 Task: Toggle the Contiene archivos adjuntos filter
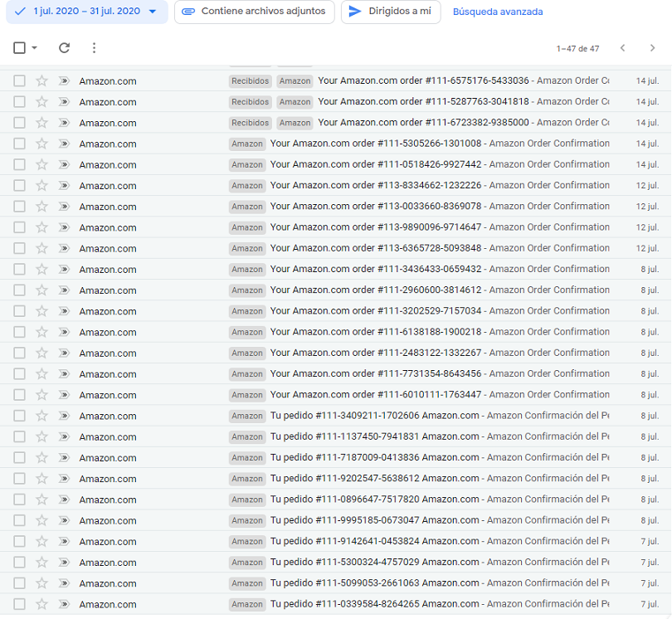pos(254,12)
